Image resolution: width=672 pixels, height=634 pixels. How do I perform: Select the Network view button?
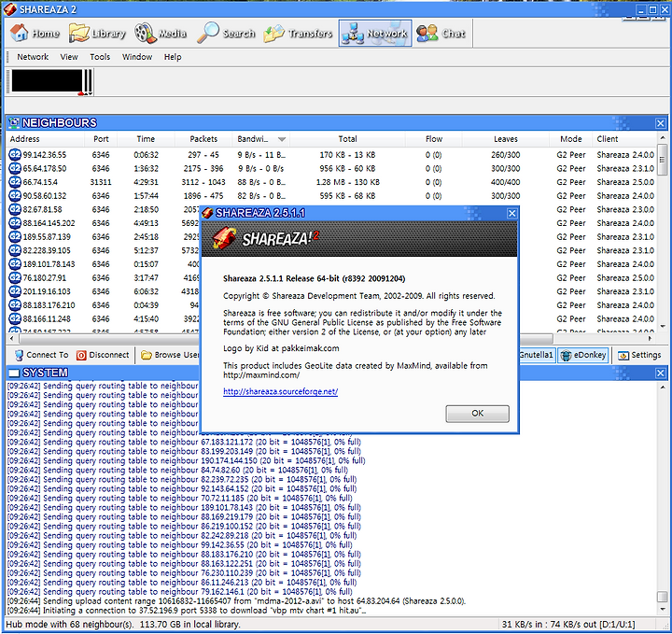coord(375,33)
